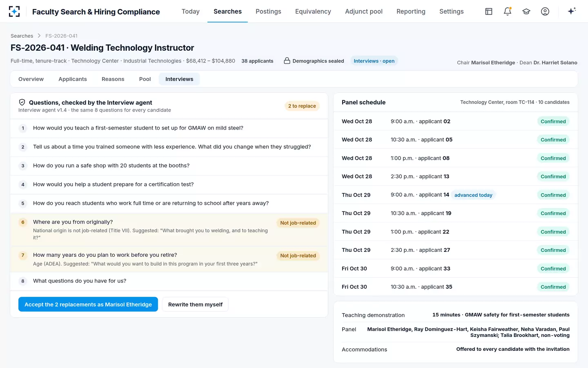Switch to the Overview sub-tab
This screenshot has height=368, width=588.
click(31, 79)
